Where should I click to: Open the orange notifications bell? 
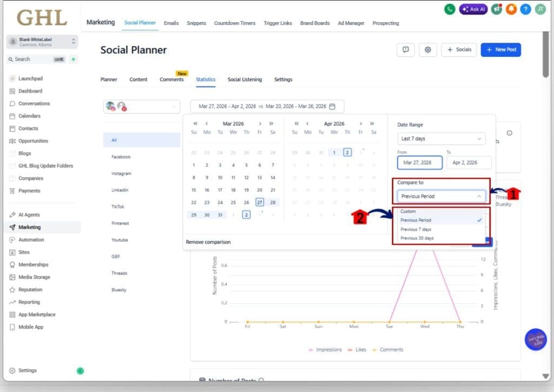[511, 9]
